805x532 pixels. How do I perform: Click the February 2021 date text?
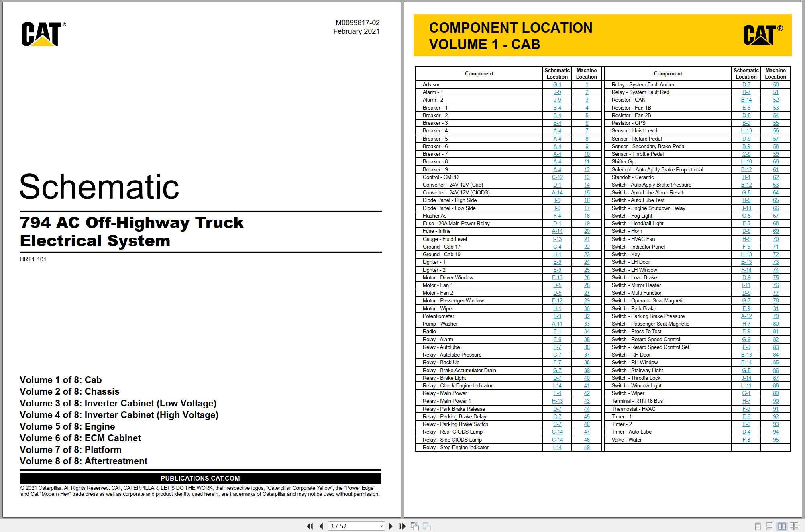[x=356, y=31]
